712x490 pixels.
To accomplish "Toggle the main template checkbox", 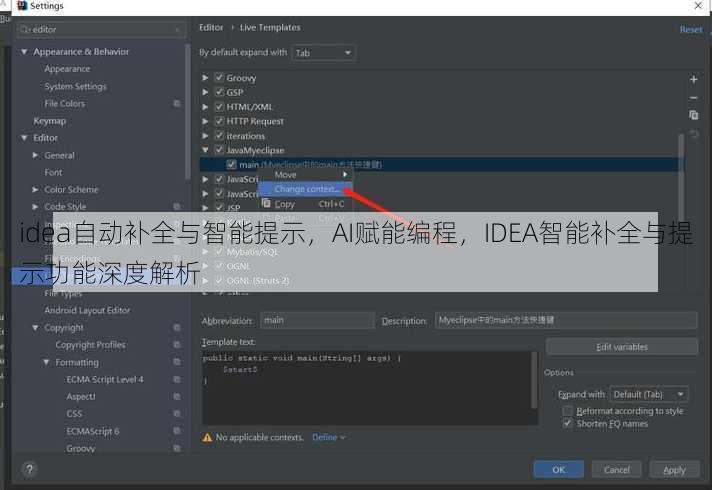I will tap(232, 164).
